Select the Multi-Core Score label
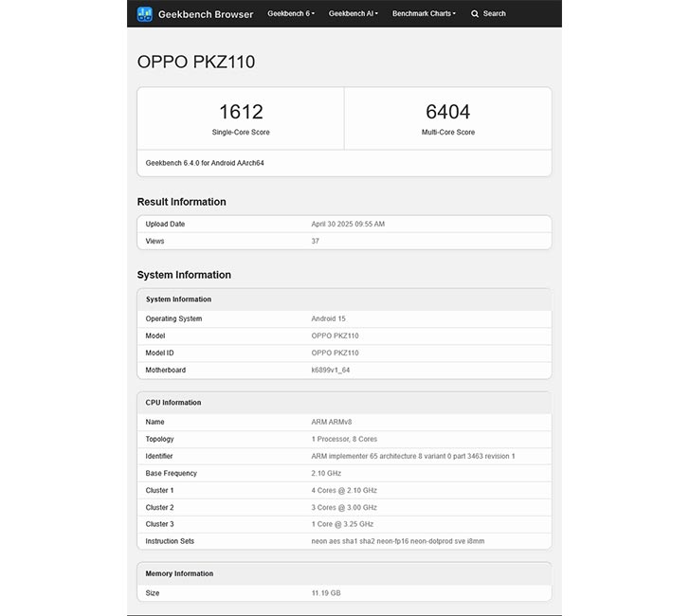Viewport: 690px width, 616px height. point(448,132)
